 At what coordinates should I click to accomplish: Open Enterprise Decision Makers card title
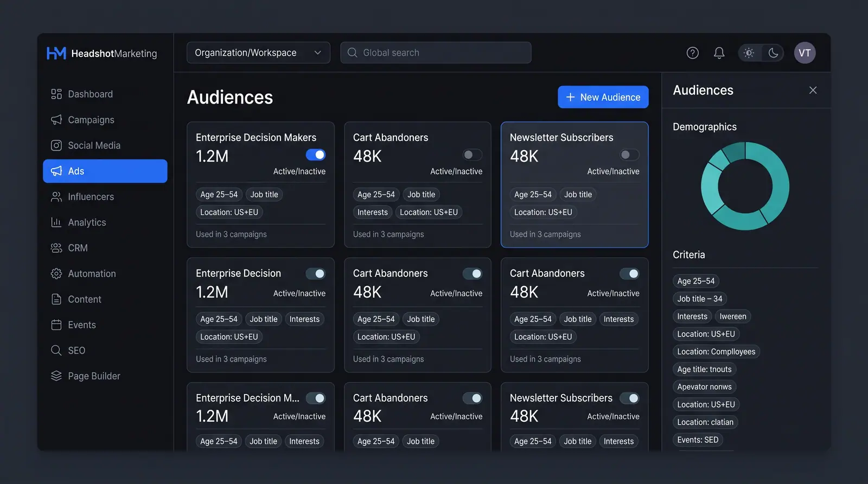[x=256, y=138]
